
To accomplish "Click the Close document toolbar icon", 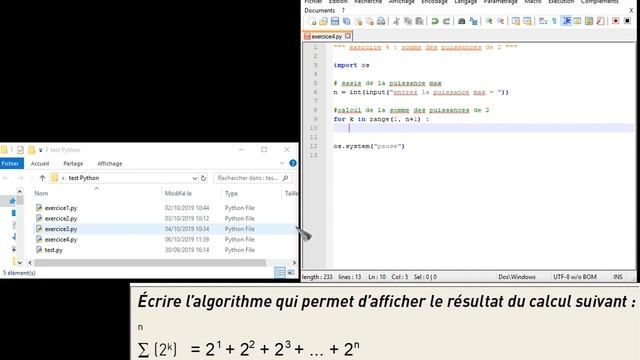I will pyautogui.click(x=358, y=21).
